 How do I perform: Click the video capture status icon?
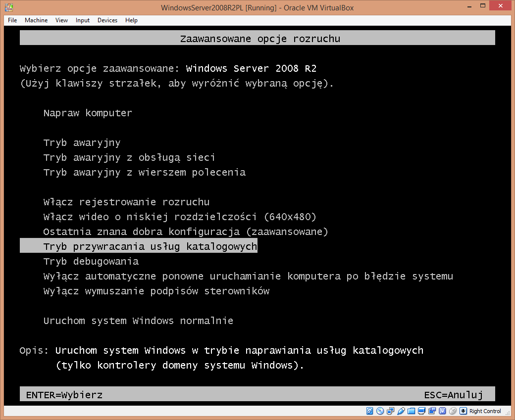point(432,411)
